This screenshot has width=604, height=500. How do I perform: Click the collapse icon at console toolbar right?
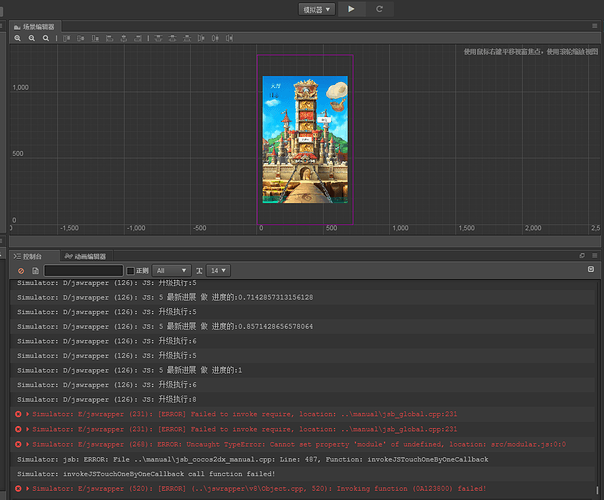coord(590,269)
